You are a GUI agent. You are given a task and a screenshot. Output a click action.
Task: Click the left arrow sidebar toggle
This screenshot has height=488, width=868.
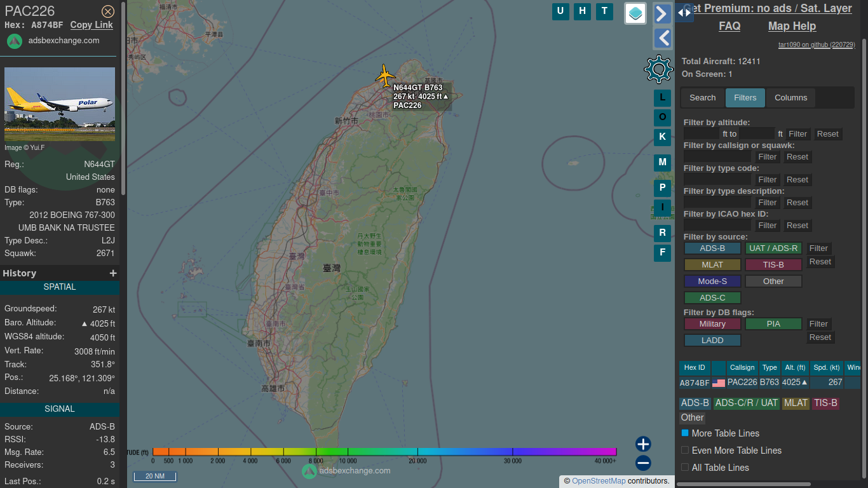click(x=663, y=39)
